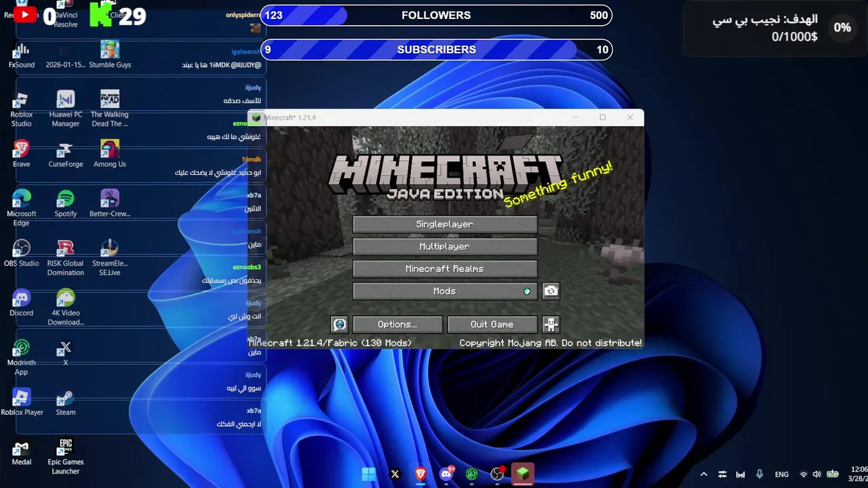The height and width of the screenshot is (488, 868).
Task: Select the RISK Global Domination desktop shortcut
Action: [x=66, y=258]
